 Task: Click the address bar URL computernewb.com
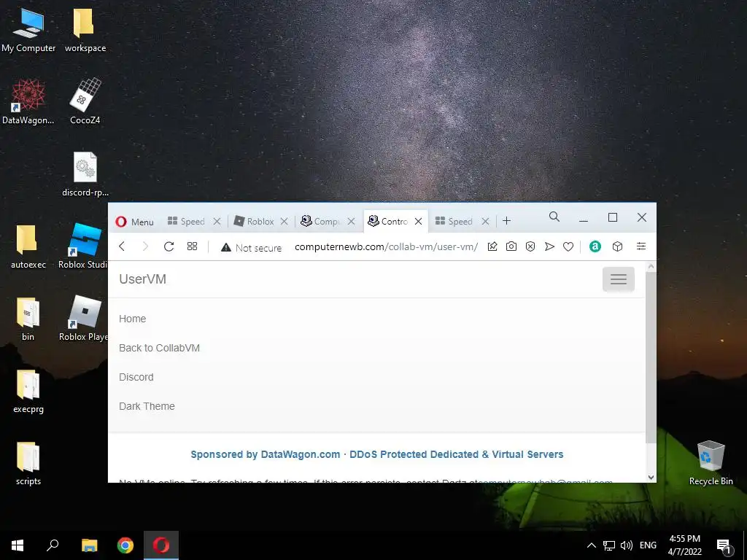(x=386, y=246)
